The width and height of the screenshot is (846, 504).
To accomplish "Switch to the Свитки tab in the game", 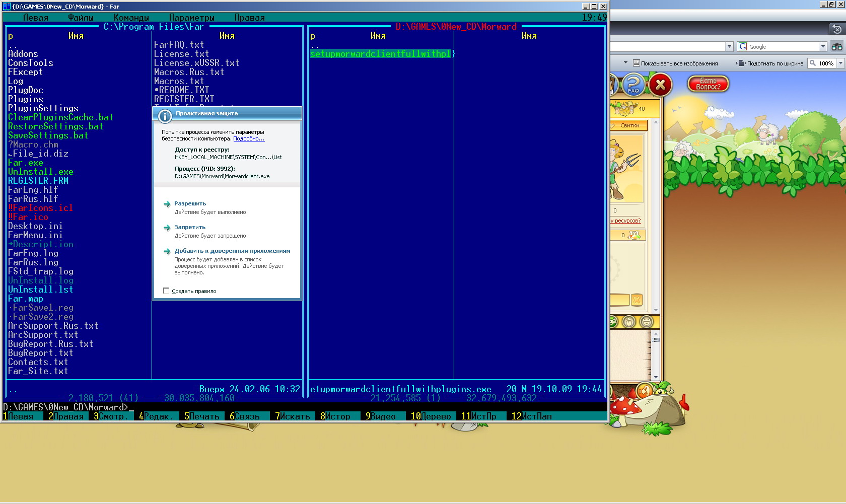I will tap(629, 125).
